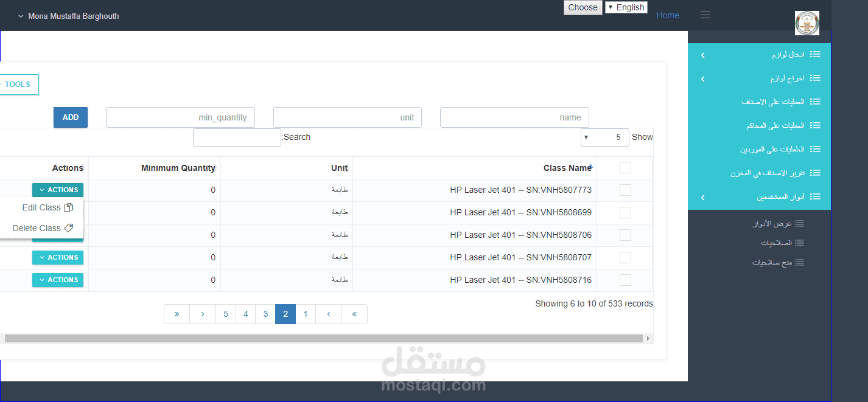Click the Edit Class clipboard icon
The image size is (868, 402).
[69, 207]
